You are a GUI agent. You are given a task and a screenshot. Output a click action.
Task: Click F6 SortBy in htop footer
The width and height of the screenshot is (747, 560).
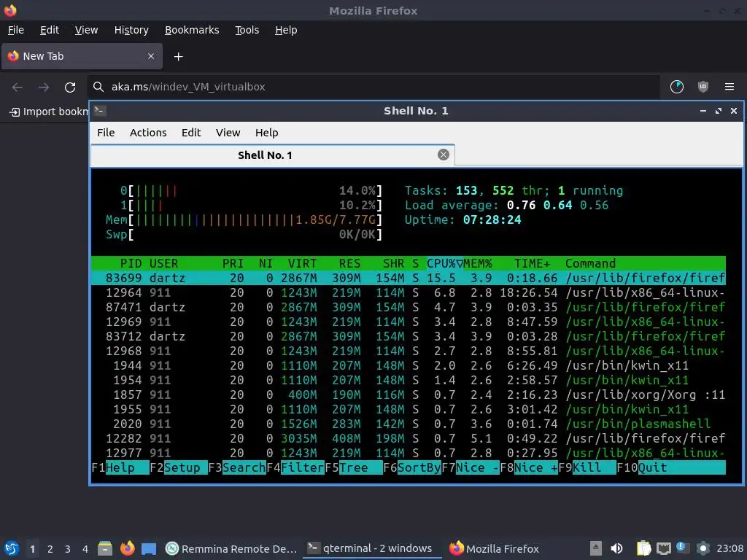412,467
